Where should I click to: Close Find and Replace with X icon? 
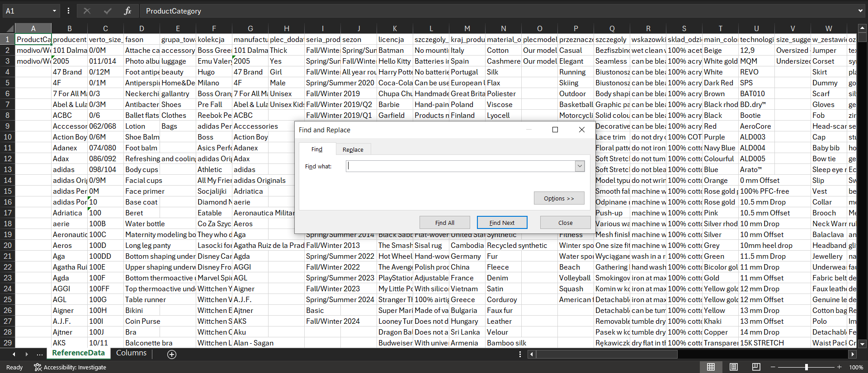tap(582, 130)
